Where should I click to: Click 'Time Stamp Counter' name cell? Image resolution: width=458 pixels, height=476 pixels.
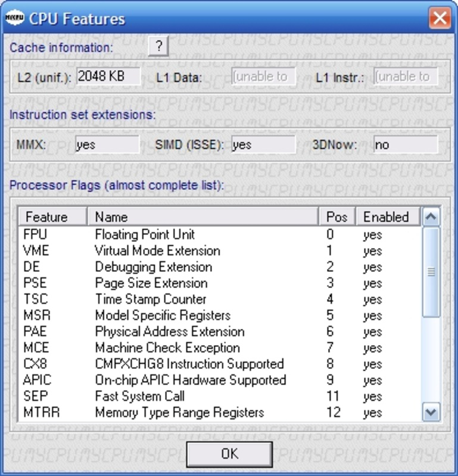151,299
